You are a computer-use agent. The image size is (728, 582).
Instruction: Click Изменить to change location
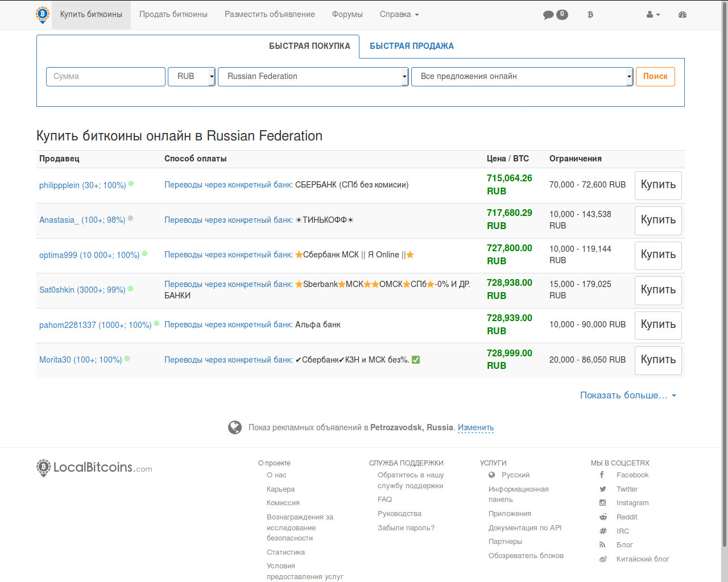tap(475, 427)
